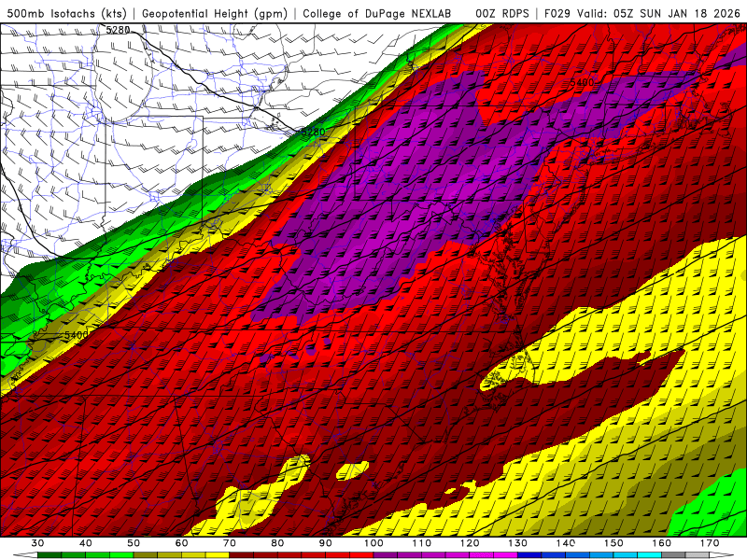Viewport: 747px width, 560px height.
Task: Click the '00Z RDPS' model run label
Action: (501, 13)
